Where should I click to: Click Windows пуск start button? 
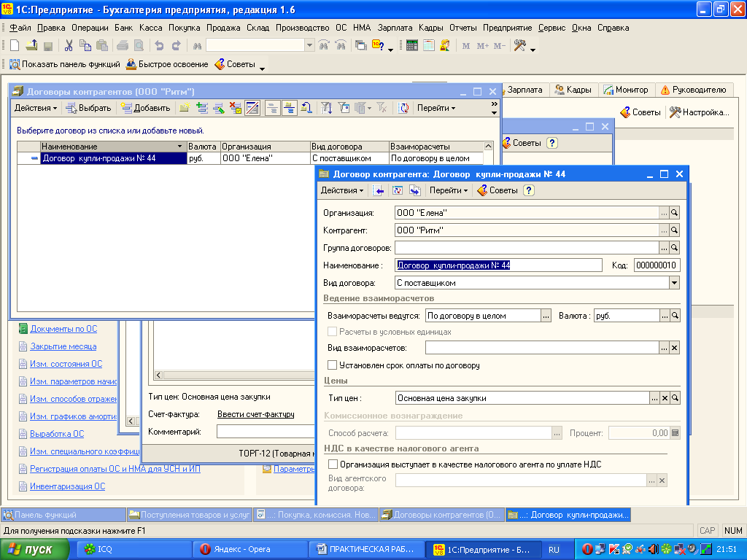pos(34,550)
